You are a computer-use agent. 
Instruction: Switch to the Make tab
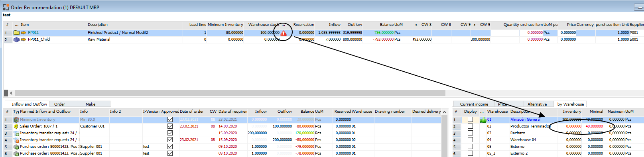pyautogui.click(x=91, y=104)
